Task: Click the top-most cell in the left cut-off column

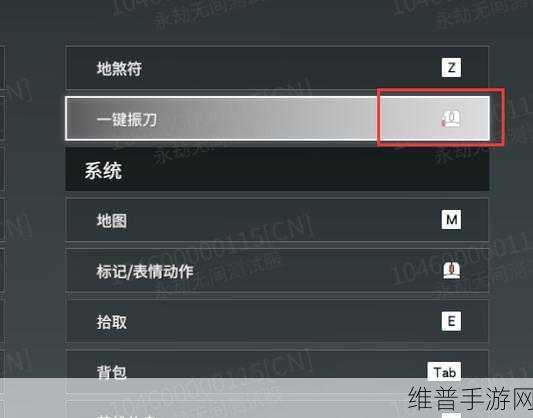Action: pos(2,68)
